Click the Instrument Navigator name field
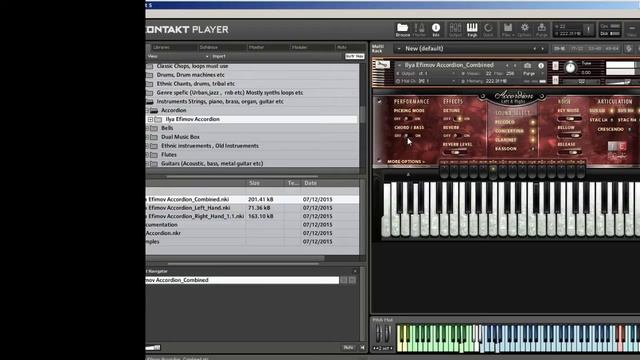640x360 pixels. [x=242, y=280]
